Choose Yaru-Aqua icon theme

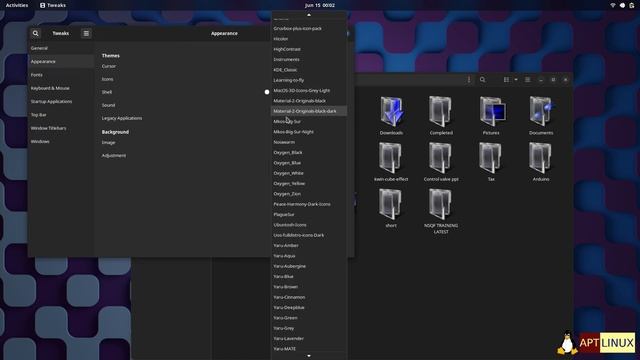pyautogui.click(x=309, y=256)
